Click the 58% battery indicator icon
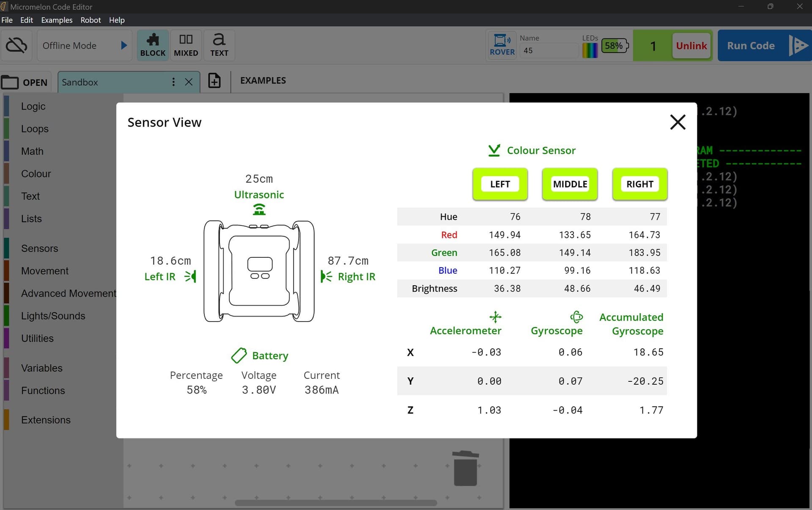812x510 pixels. coord(614,46)
